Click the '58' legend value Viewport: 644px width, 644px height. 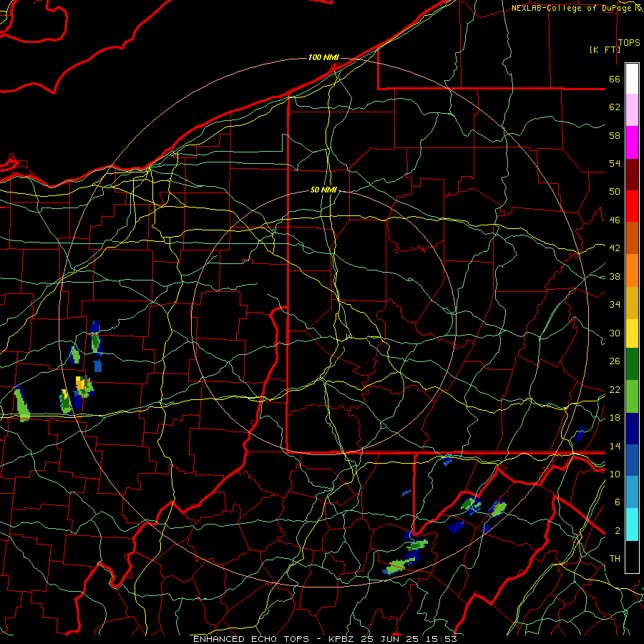pos(615,135)
